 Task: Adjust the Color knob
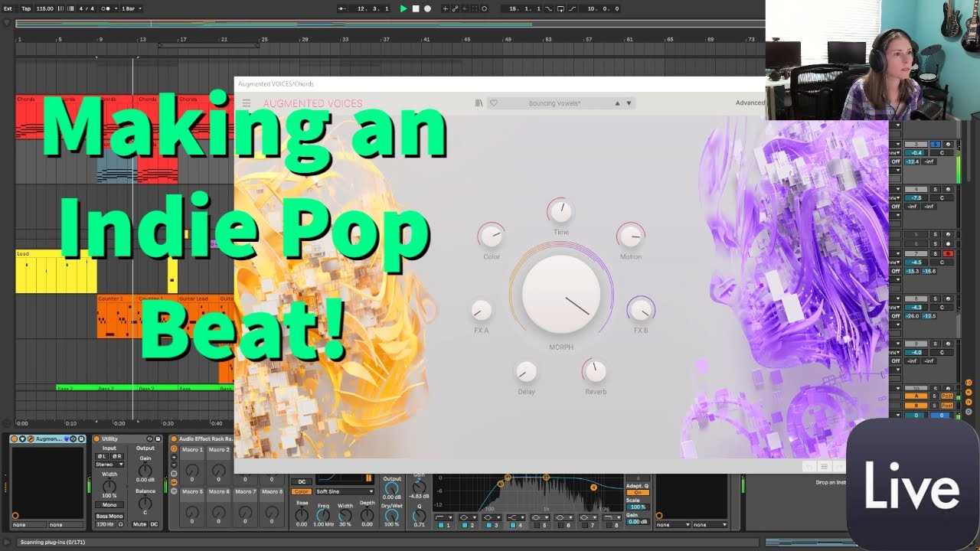click(x=491, y=236)
